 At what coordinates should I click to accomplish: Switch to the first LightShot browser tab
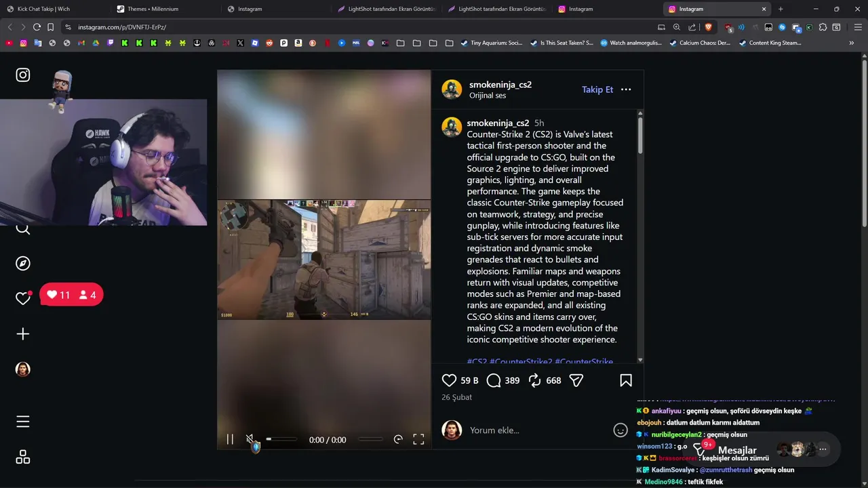(x=386, y=9)
